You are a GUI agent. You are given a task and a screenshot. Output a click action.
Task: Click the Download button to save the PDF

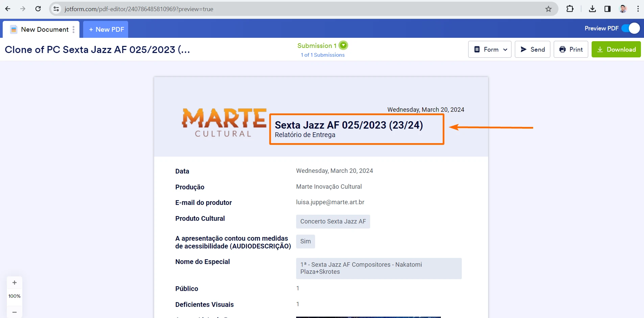coord(616,49)
